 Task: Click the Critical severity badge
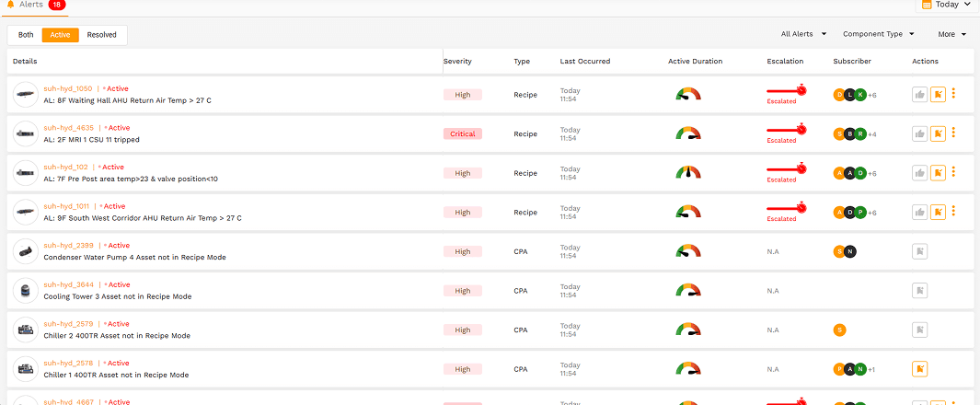point(463,133)
